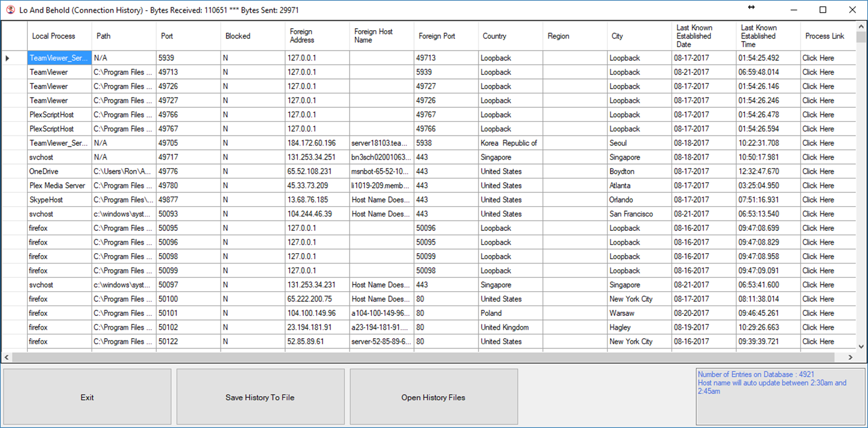Click time cell 10:22:31.708
Image resolution: width=868 pixels, height=428 pixels.
click(x=769, y=143)
